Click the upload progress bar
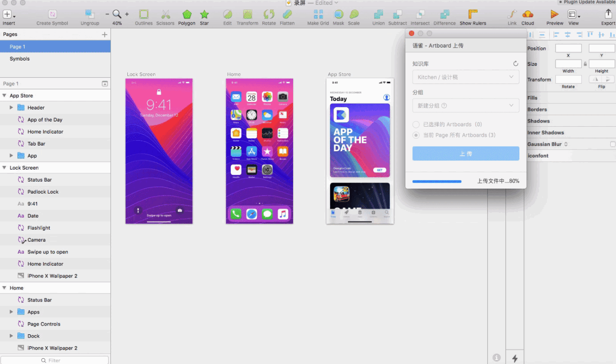The width and height of the screenshot is (616, 364). click(437, 182)
